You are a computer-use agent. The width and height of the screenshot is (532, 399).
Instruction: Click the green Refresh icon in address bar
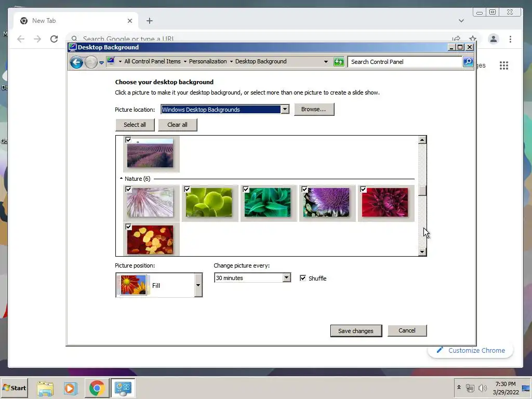click(339, 62)
